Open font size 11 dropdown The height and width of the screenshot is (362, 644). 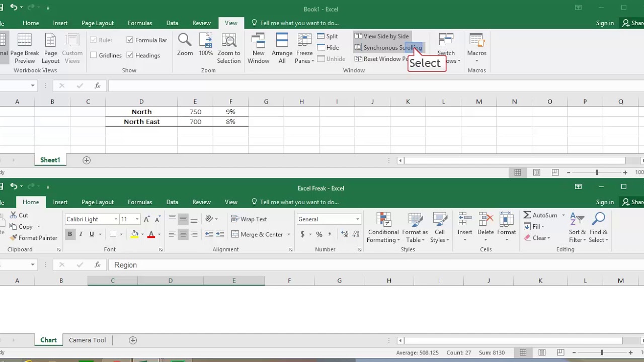(x=137, y=219)
